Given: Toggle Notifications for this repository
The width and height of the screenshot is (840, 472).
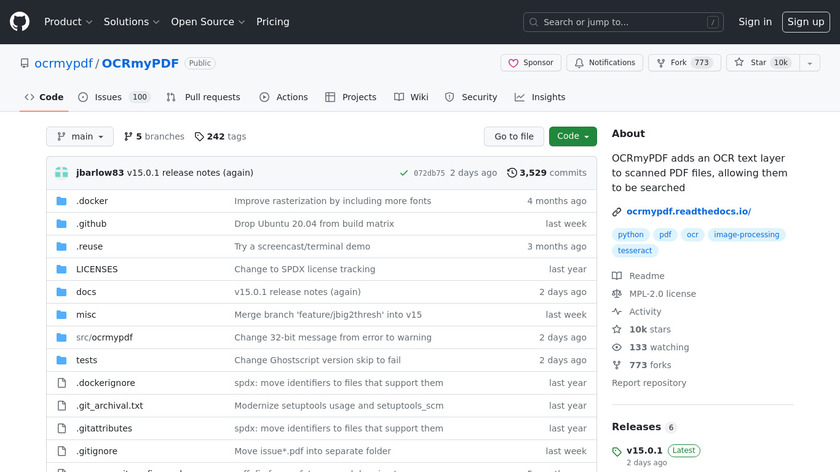Looking at the screenshot, I should pyautogui.click(x=604, y=63).
